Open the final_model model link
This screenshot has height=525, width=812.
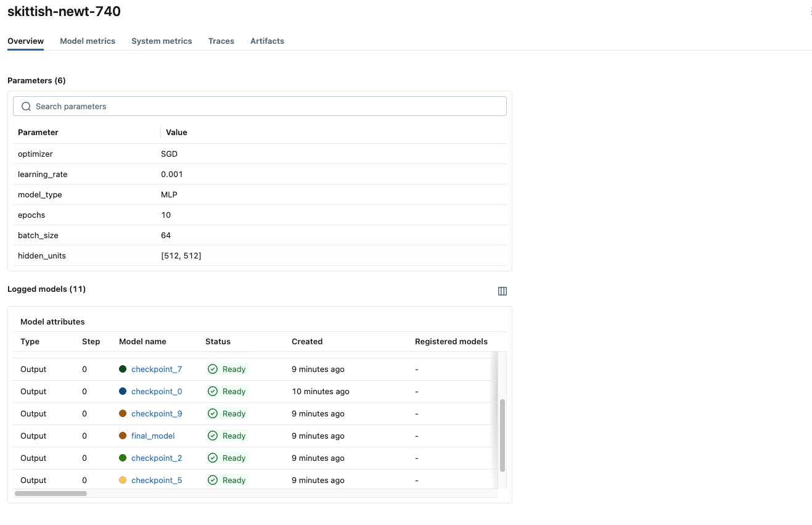(x=152, y=436)
